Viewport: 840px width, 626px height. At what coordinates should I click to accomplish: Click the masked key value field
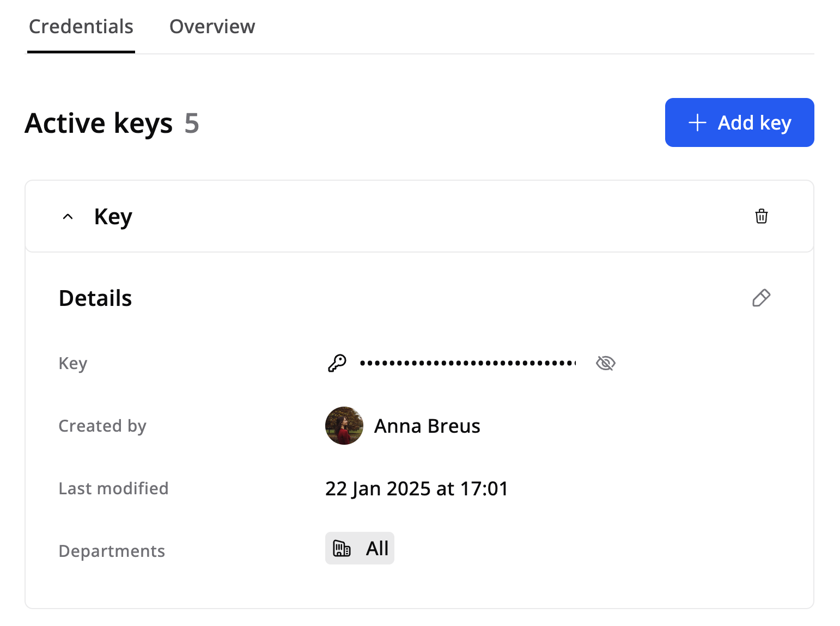(x=467, y=363)
